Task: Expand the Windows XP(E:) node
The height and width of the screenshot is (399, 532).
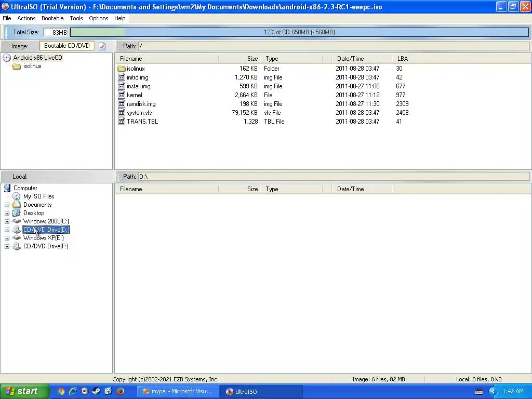Action: [x=7, y=238]
